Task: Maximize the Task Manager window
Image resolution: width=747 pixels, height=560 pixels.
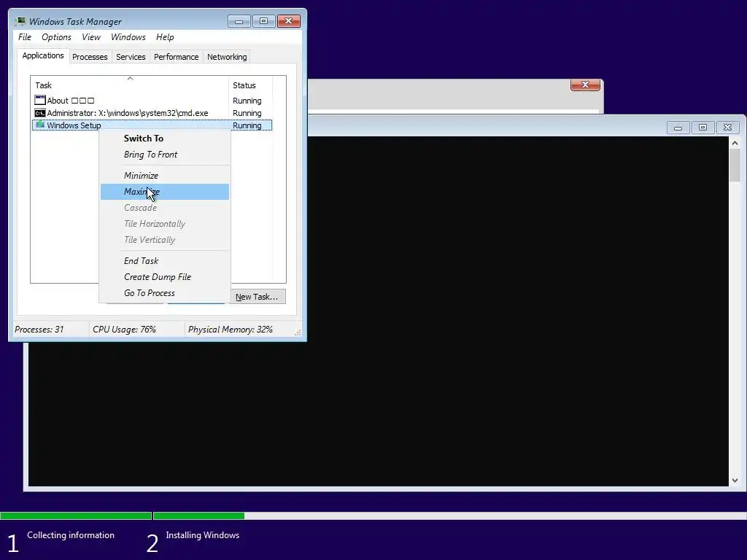Action: point(264,21)
